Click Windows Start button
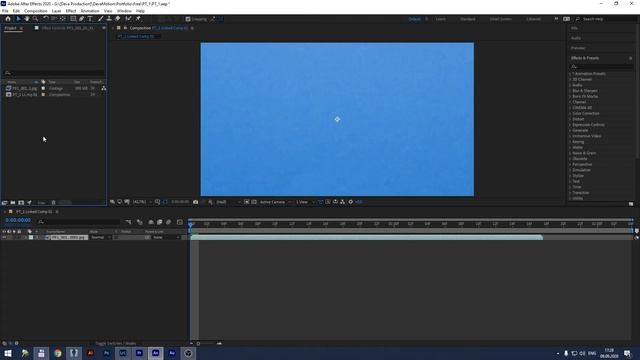 tap(8, 353)
